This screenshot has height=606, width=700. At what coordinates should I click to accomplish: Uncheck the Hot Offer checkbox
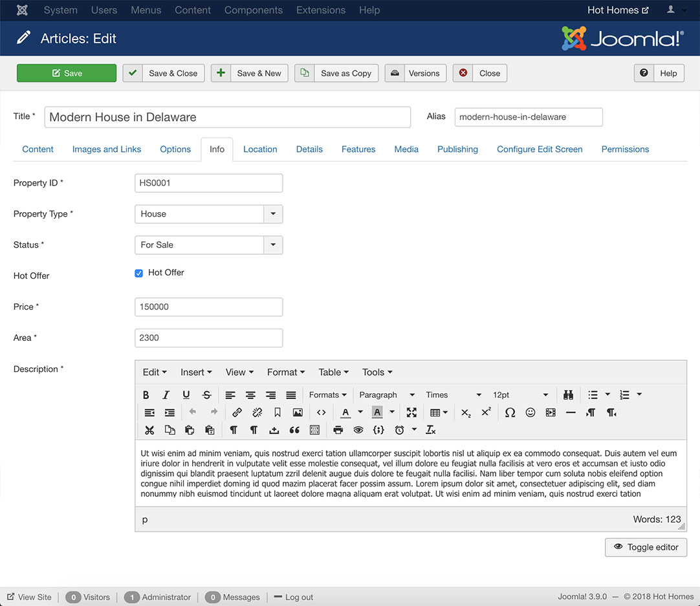(x=139, y=273)
